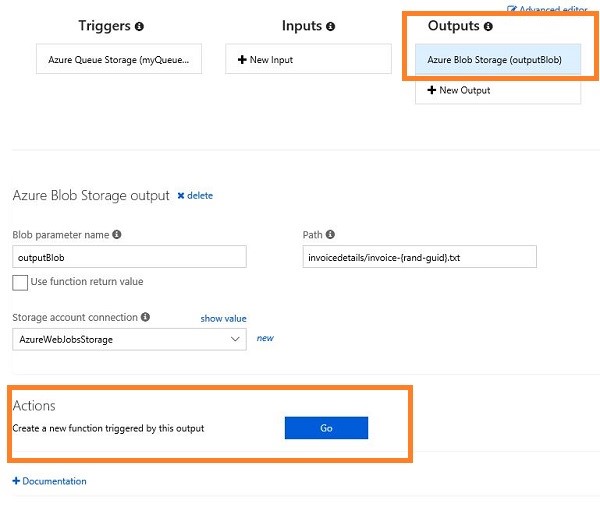Viewport: 600px width, 514px height.
Task: Expand the Documentation section
Action: click(50, 481)
